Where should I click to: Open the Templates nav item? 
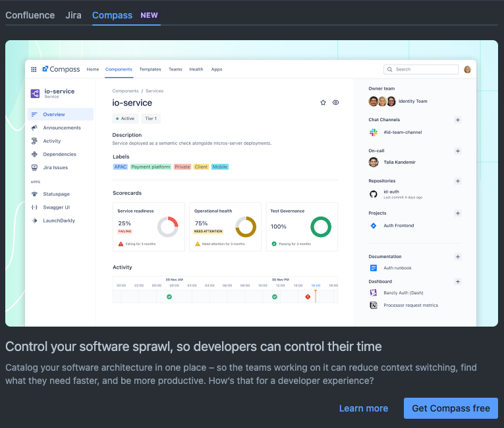(150, 69)
